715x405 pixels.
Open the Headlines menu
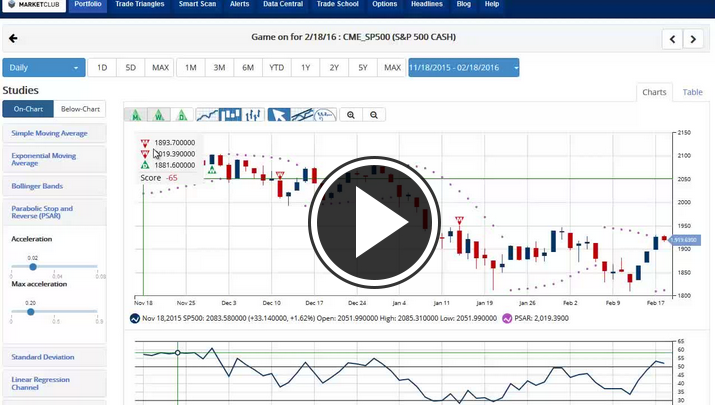point(426,5)
